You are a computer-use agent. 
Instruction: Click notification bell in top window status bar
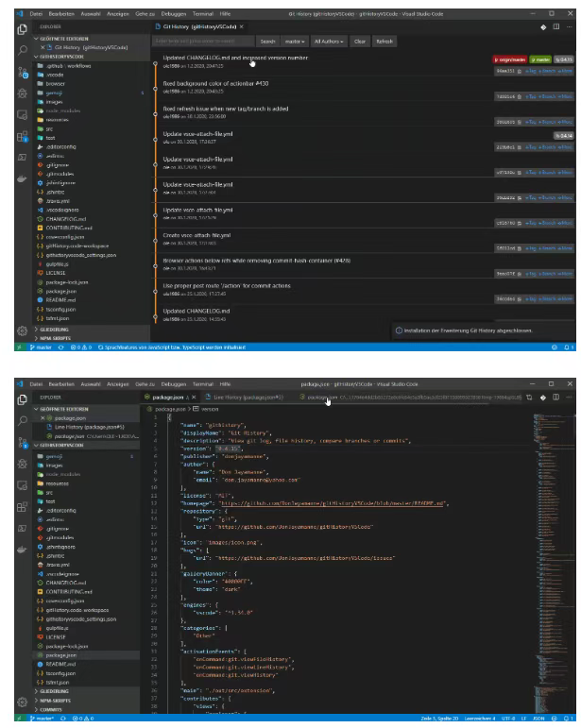(567, 347)
